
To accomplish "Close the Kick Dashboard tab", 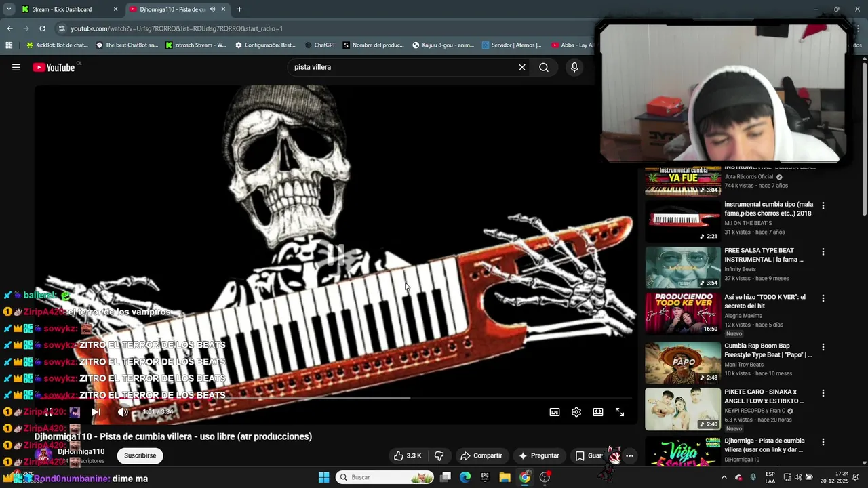I will pyautogui.click(x=115, y=9).
